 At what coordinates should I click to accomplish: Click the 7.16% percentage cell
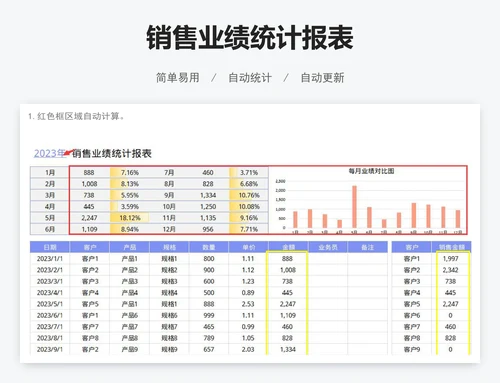130,172
